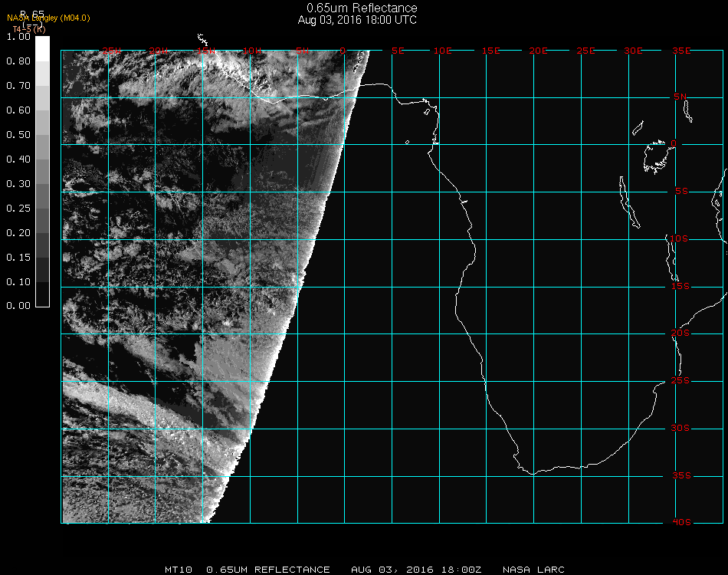Click the 25W longitude label
Image resolution: width=728 pixels, height=575 pixels.
pos(111,51)
